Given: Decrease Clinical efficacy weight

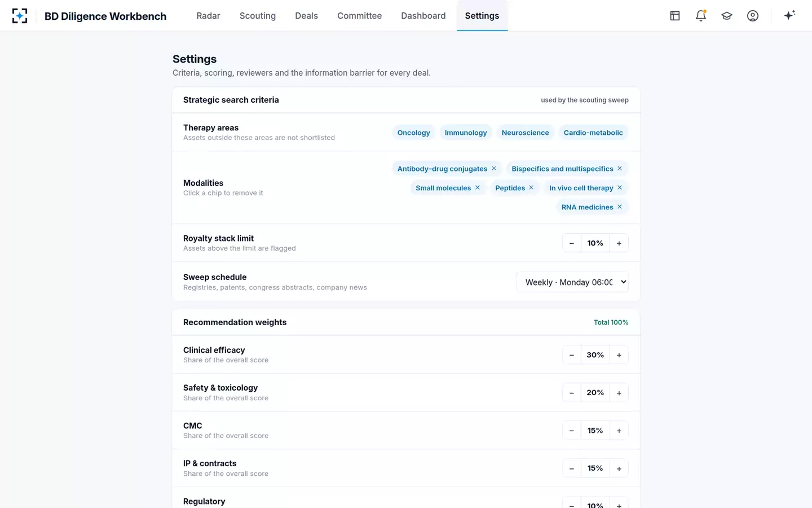Looking at the screenshot, I should click(x=572, y=355).
